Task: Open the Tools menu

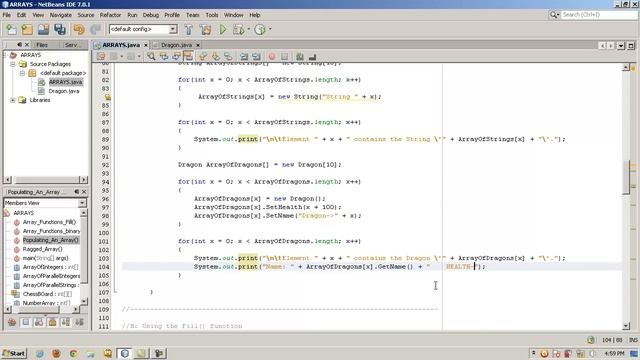Action: (x=211, y=15)
